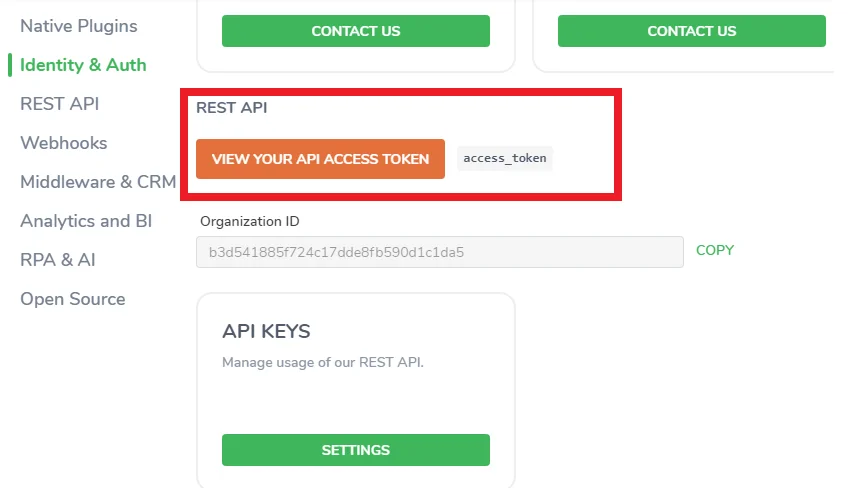Click the API KEYS card heading

point(266,331)
